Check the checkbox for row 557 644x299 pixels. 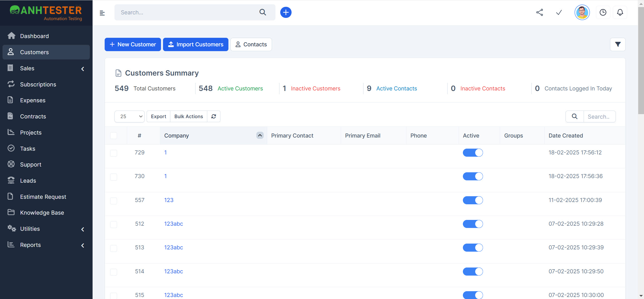113,201
